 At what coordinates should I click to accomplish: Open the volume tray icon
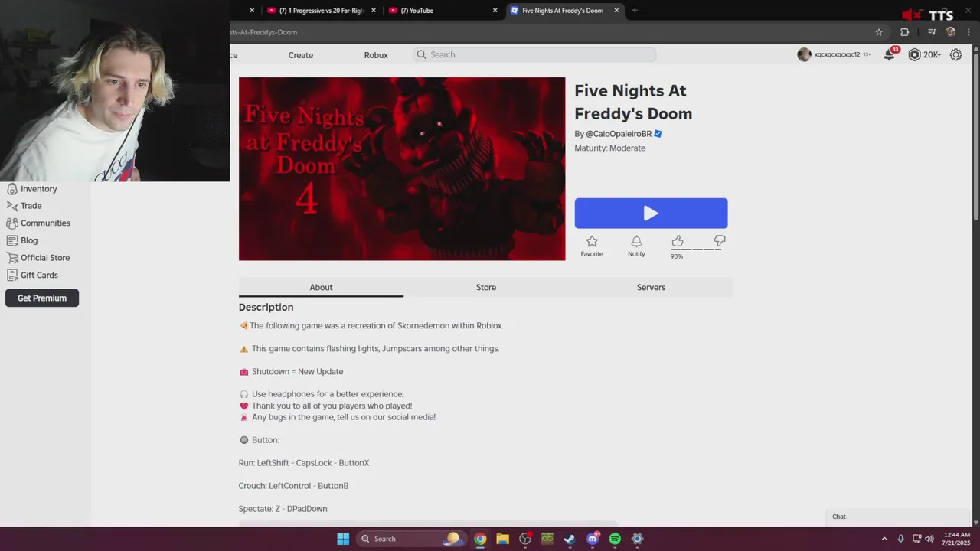point(929,539)
